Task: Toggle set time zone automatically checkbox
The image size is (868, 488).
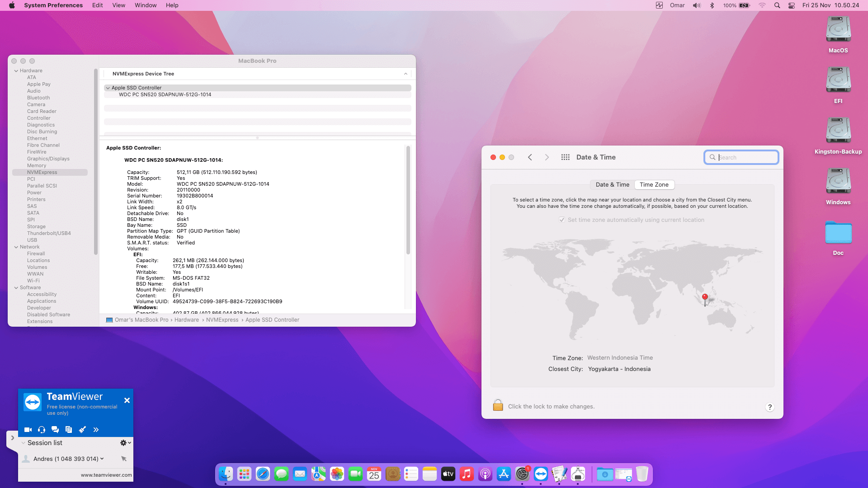Action: tap(561, 220)
